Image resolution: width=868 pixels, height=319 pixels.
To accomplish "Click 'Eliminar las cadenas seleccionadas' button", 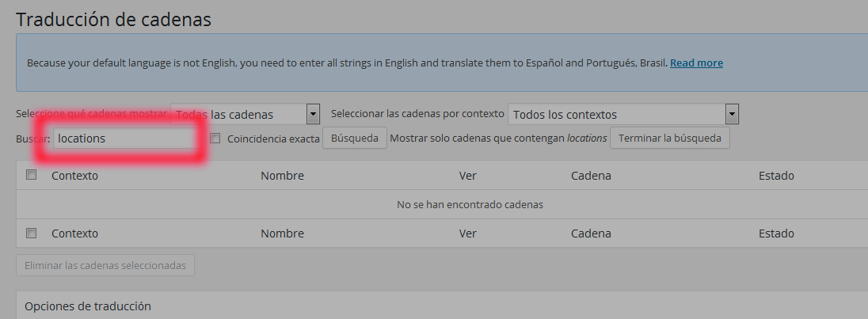I will tap(105, 265).
